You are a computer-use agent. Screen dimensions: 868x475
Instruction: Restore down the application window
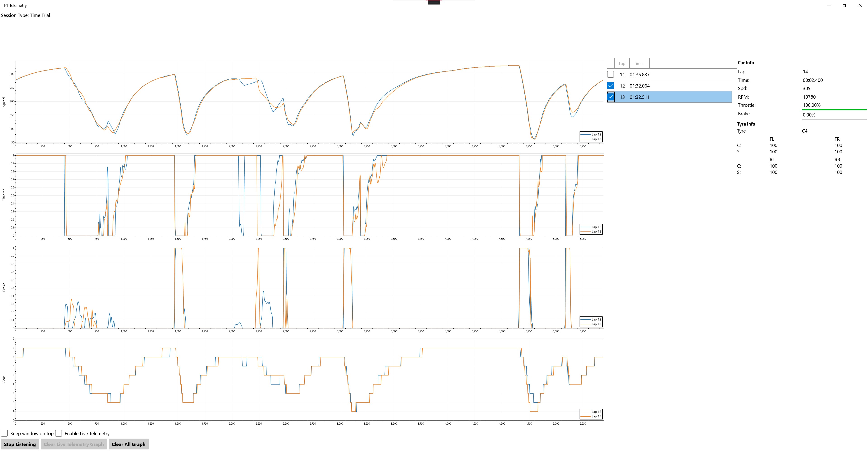pyautogui.click(x=844, y=5)
